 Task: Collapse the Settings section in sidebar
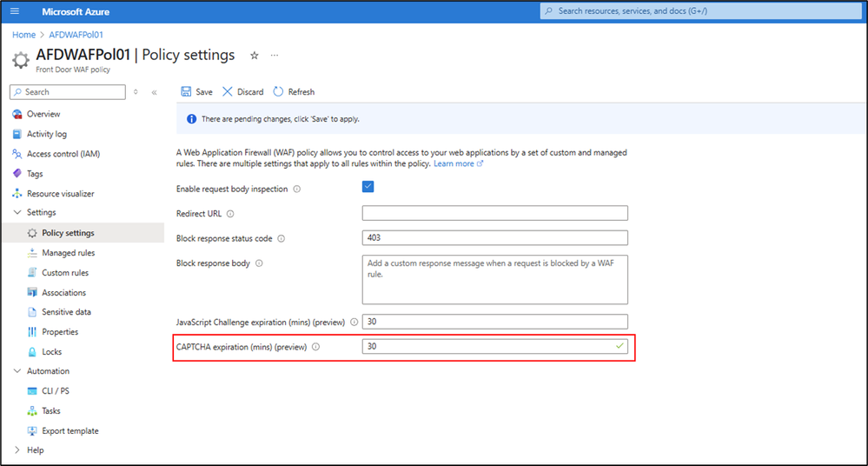[17, 212]
